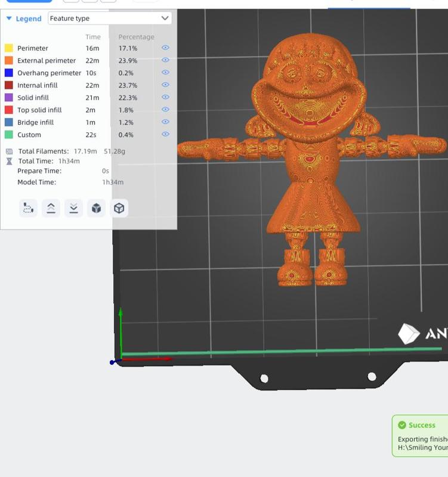Click the 51.28g filament weight value
The image size is (448, 477).
115,151
